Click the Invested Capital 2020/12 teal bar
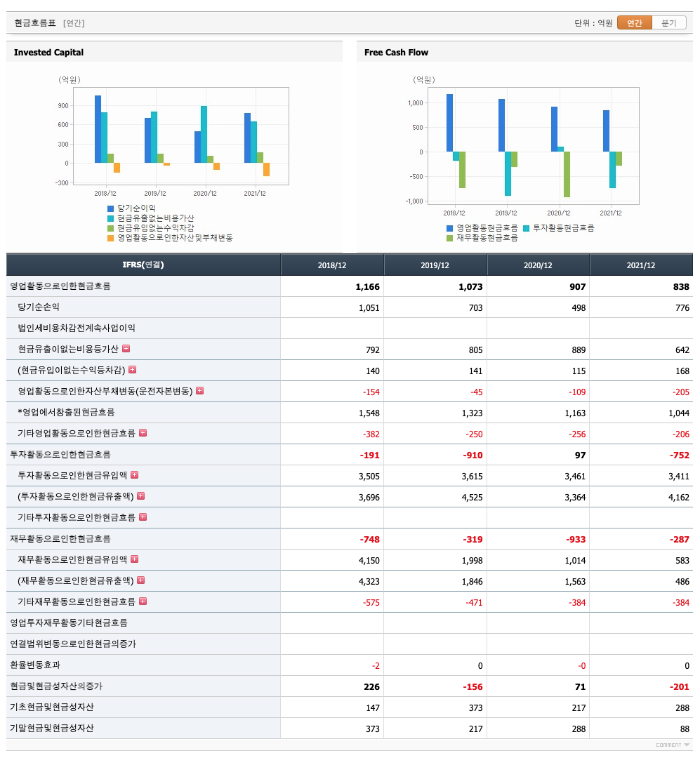Viewport: 700px width, 758px height. point(204,134)
